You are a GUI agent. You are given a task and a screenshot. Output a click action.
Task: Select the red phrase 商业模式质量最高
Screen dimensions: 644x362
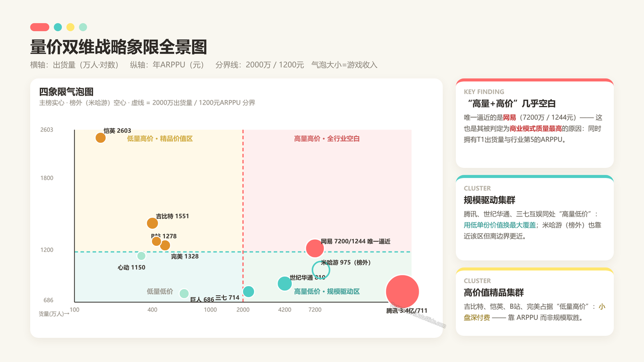click(536, 128)
